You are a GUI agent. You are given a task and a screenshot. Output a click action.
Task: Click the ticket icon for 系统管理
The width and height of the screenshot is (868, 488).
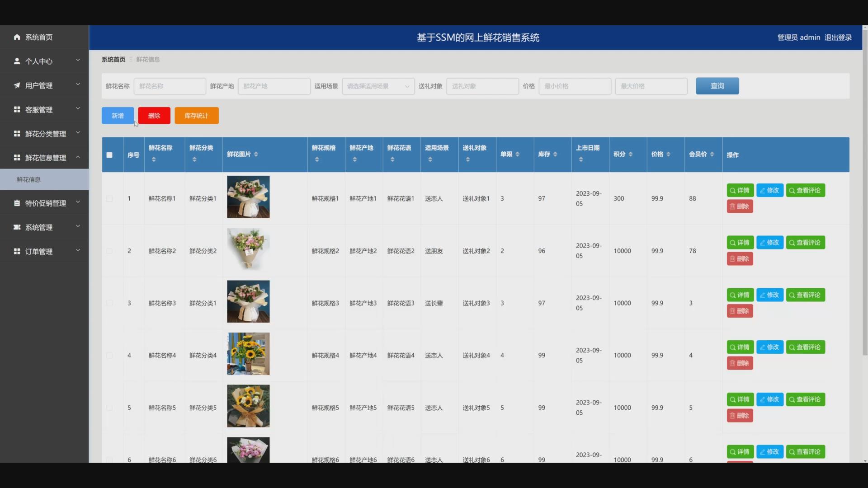point(17,227)
